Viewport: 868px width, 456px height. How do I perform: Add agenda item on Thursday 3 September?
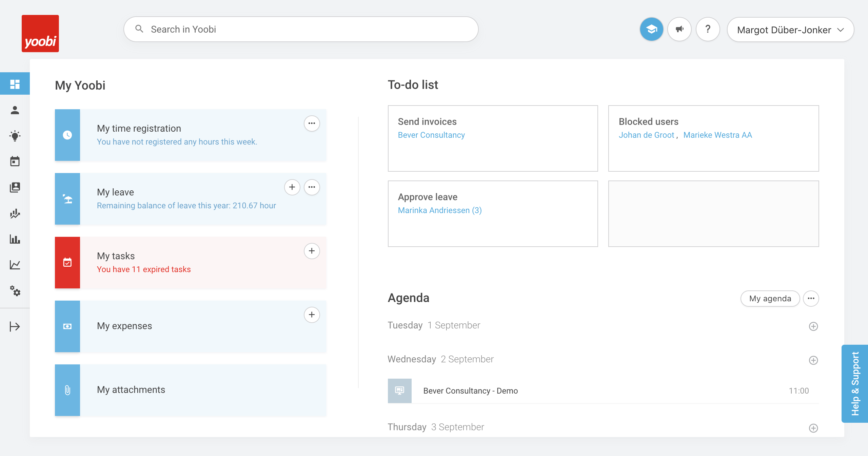[813, 428]
